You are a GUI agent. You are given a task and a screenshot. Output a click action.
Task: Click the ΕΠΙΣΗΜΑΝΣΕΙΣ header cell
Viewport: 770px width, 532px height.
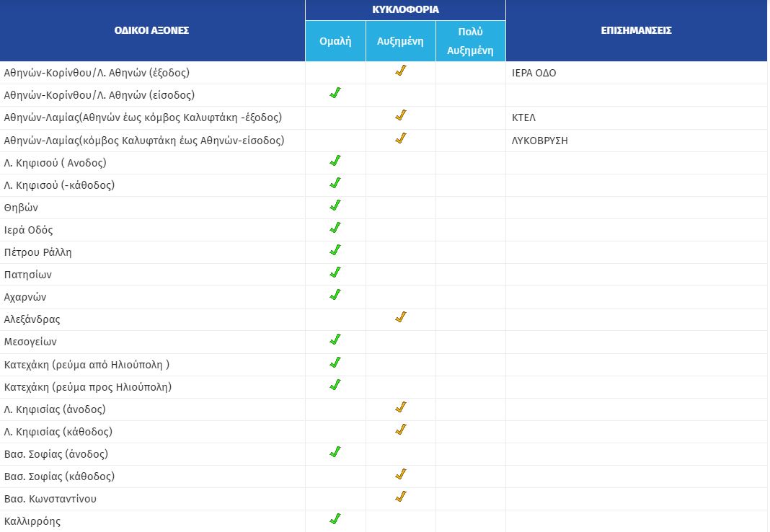(x=636, y=30)
